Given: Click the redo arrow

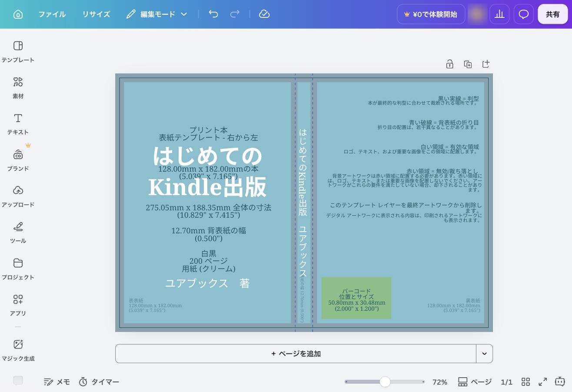Looking at the screenshot, I should 235,14.
